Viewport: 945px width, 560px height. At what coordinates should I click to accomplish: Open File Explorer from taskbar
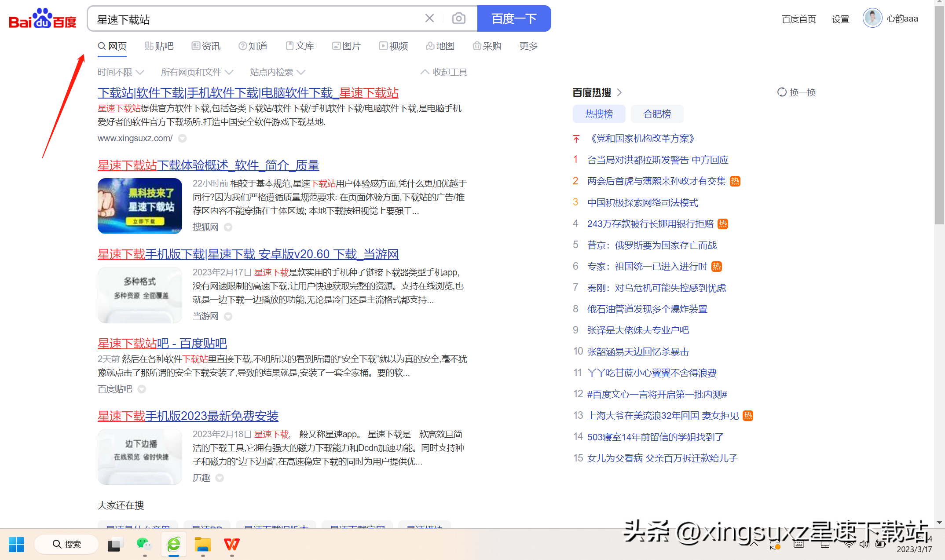tap(203, 545)
